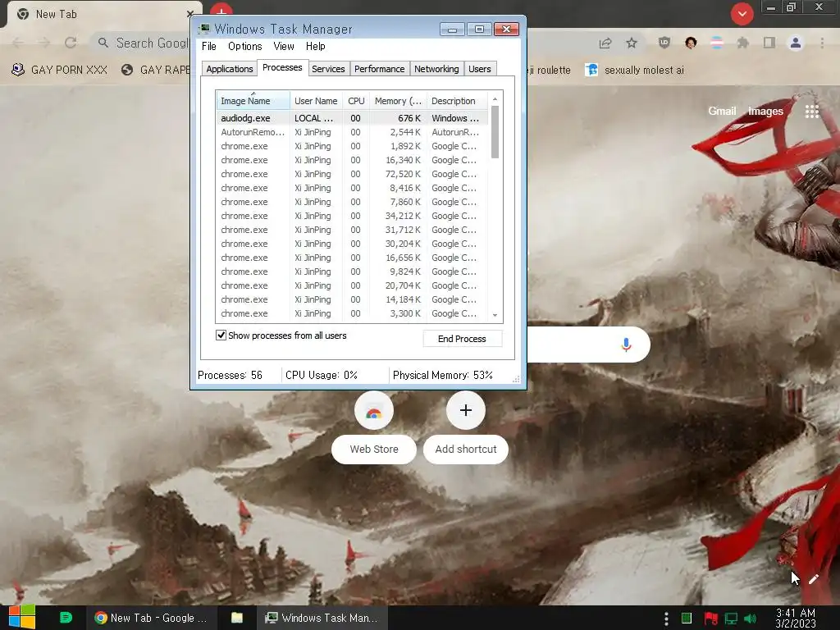
Task: Switch to the Performance tab
Action: click(x=379, y=69)
